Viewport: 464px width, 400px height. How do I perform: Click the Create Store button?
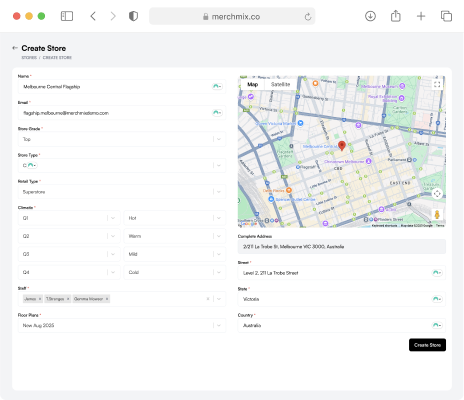click(427, 345)
